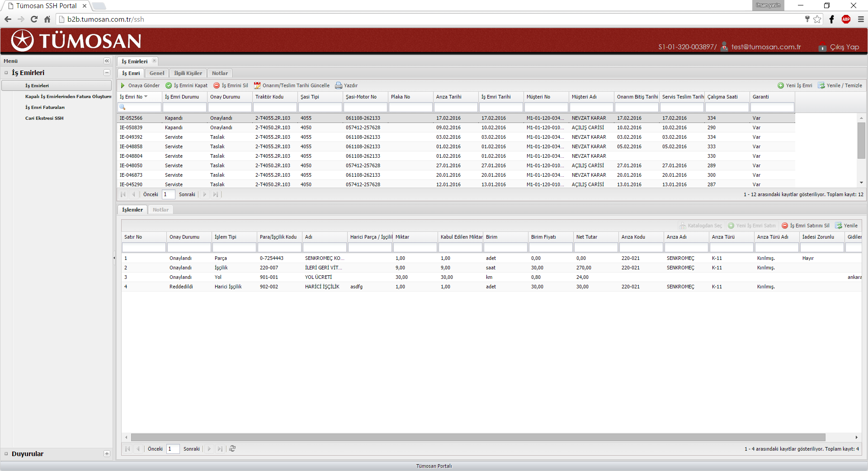Click previous page arrow in top pager

pyautogui.click(x=134, y=194)
